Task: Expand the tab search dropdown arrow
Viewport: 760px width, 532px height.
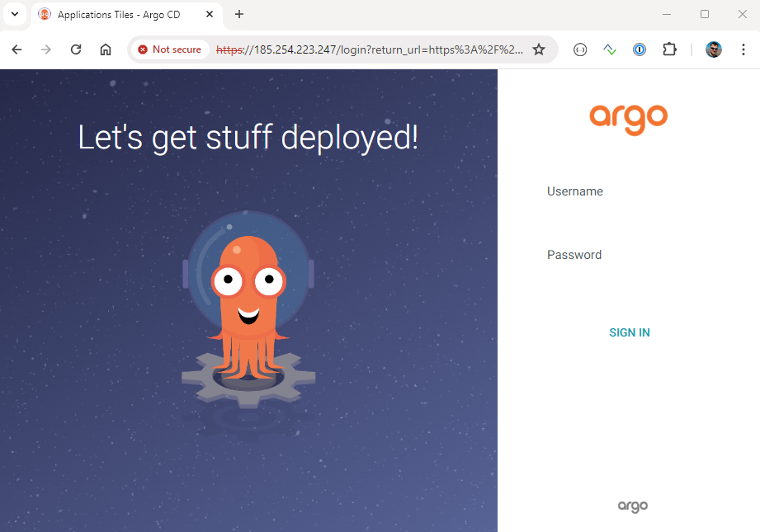Action: coord(15,14)
